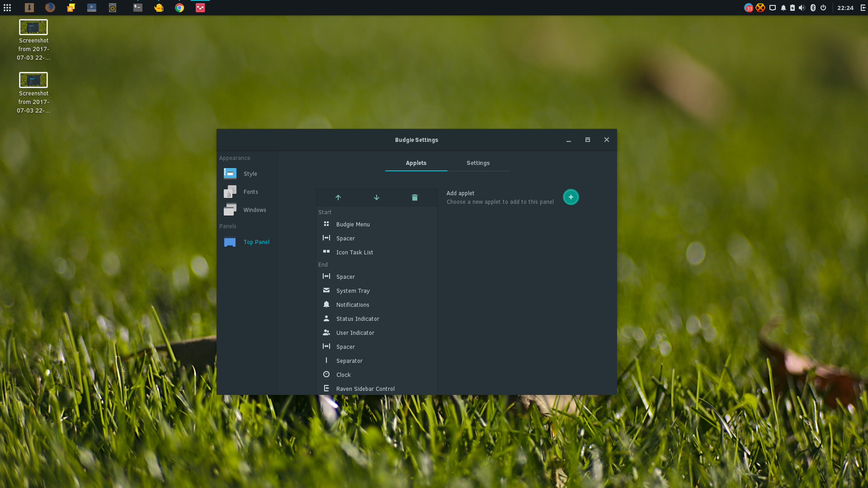Image resolution: width=868 pixels, height=488 pixels.
Task: Select Status Indicator applet row
Action: [x=377, y=319]
